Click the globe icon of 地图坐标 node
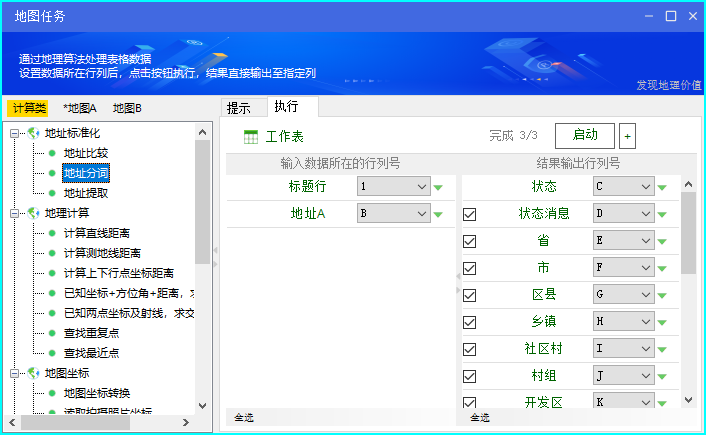This screenshot has width=706, height=435. click(33, 373)
